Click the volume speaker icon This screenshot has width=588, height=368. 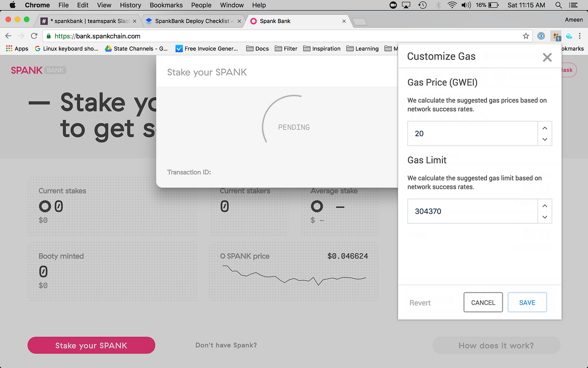coord(466,5)
